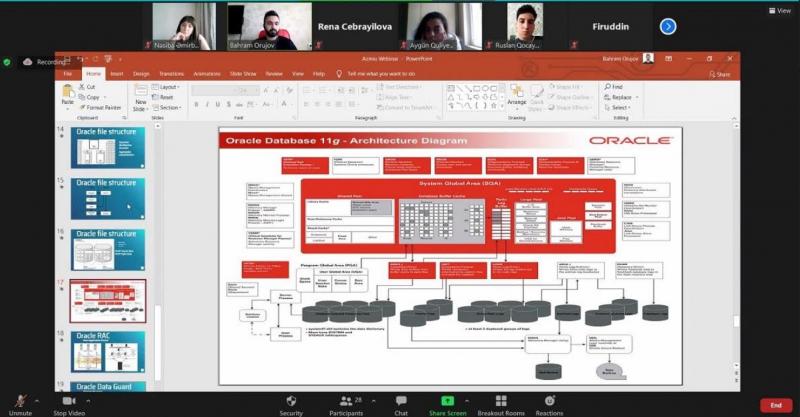800x417 pixels.
Task: Open the Shape Outline dropdown
Action: point(569,97)
